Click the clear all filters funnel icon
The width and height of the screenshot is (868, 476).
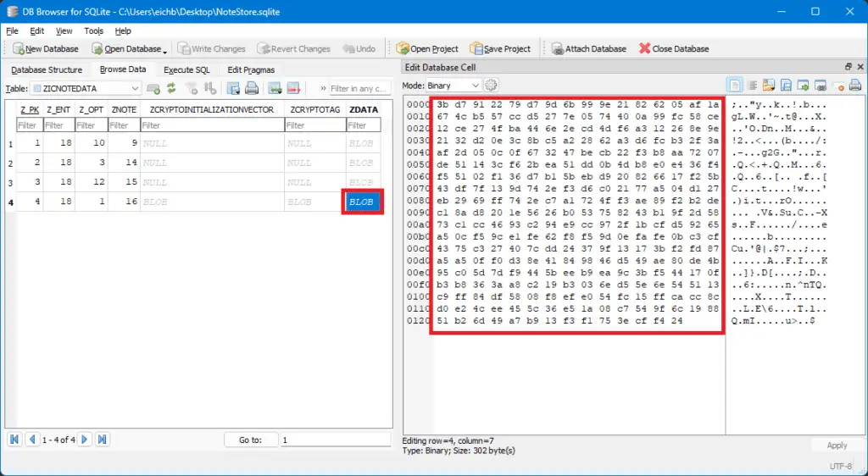pyautogui.click(x=192, y=88)
